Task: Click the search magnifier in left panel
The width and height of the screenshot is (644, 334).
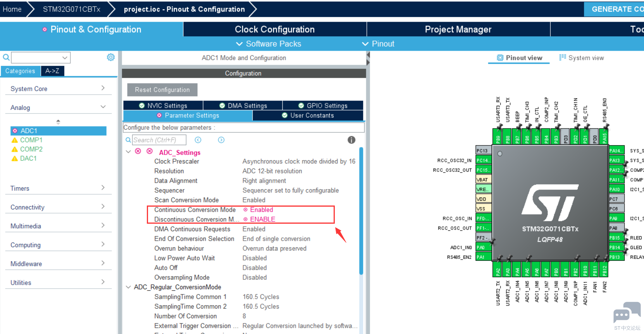Action: [x=6, y=58]
